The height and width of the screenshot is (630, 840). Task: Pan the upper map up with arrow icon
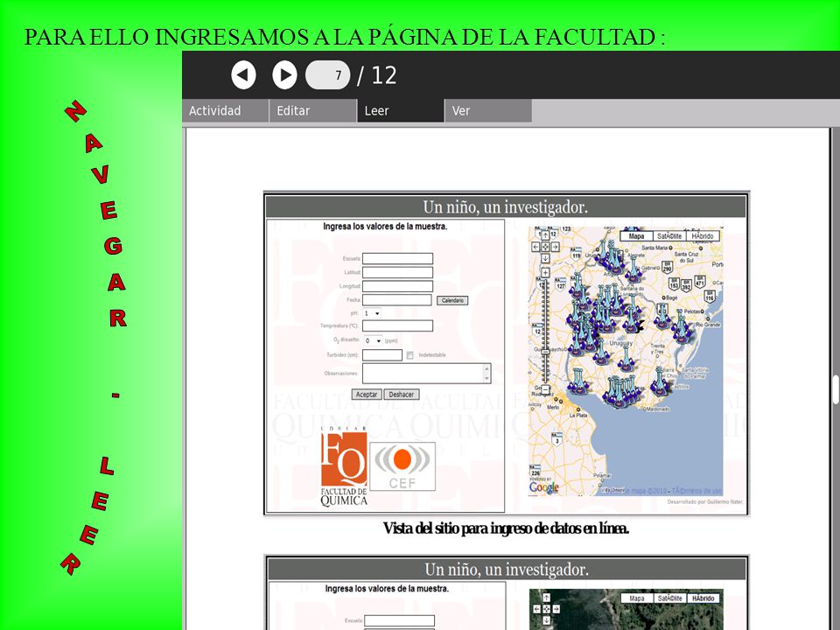tap(545, 235)
